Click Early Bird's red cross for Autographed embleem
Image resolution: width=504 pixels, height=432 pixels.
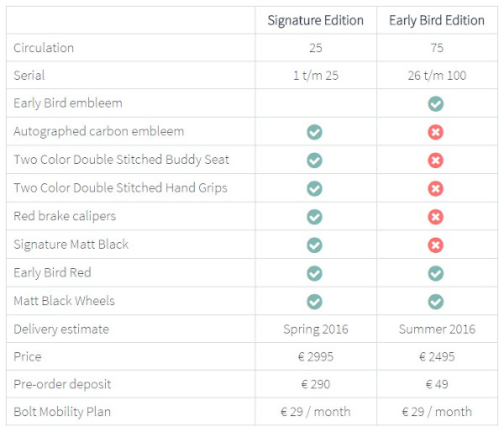[x=436, y=132]
